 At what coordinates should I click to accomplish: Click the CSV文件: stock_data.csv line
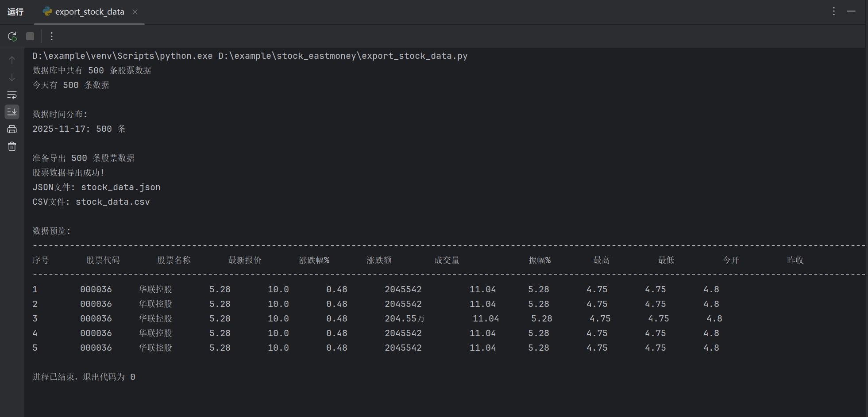click(x=91, y=202)
